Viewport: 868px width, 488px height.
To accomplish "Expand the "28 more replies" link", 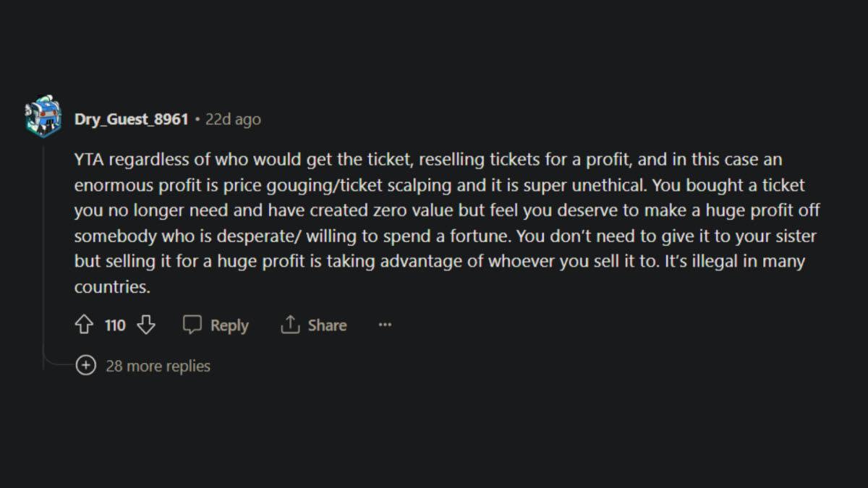I will [x=158, y=366].
